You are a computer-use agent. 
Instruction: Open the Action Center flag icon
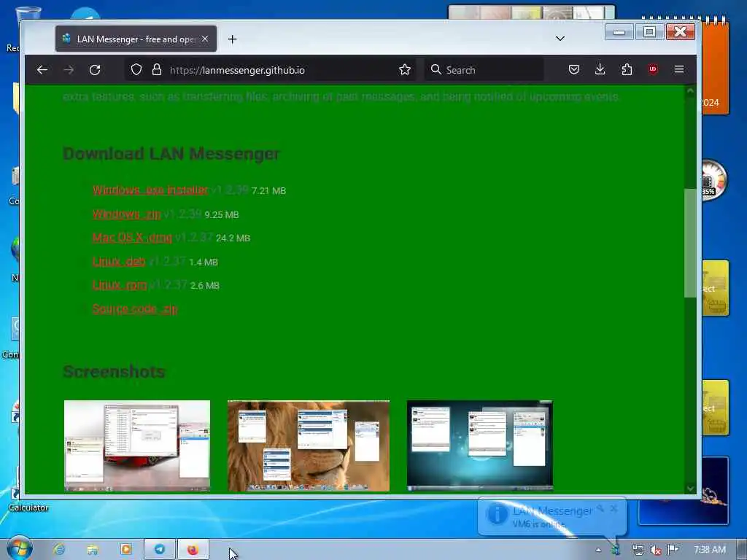click(x=673, y=550)
